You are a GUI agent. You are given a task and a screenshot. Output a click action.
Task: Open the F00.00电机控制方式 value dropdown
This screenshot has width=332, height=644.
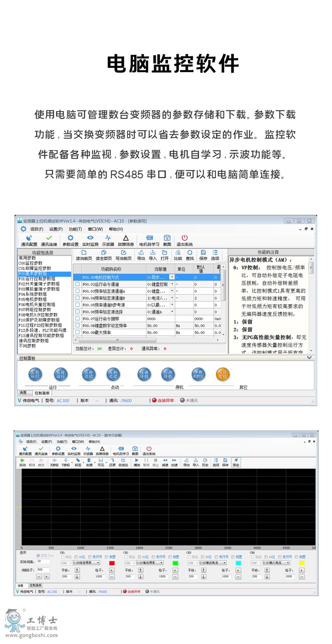(172, 277)
